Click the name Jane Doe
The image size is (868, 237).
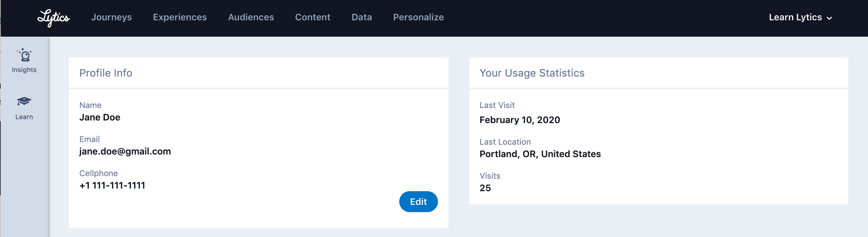pyautogui.click(x=100, y=117)
